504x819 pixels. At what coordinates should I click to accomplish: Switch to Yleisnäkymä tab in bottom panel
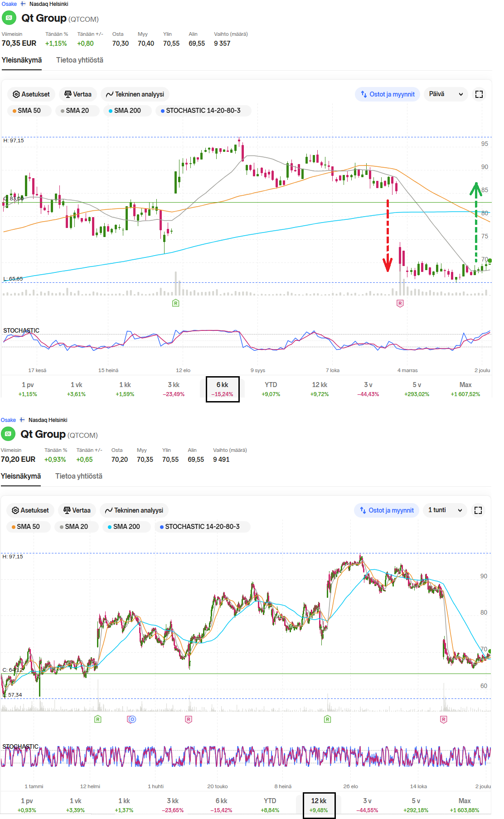pos(21,476)
